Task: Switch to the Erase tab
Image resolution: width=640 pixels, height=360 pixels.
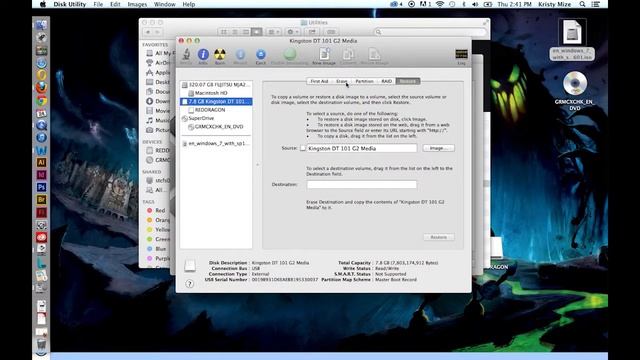Action: 342,81
